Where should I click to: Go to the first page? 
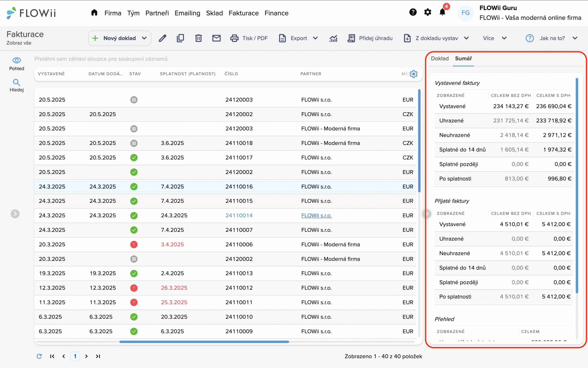tap(52, 356)
